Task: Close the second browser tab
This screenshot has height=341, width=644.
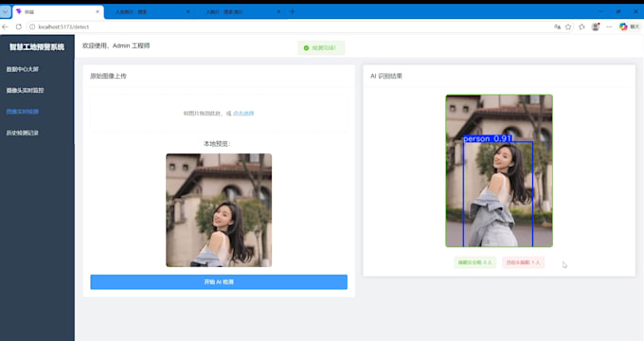Action: pos(188,12)
